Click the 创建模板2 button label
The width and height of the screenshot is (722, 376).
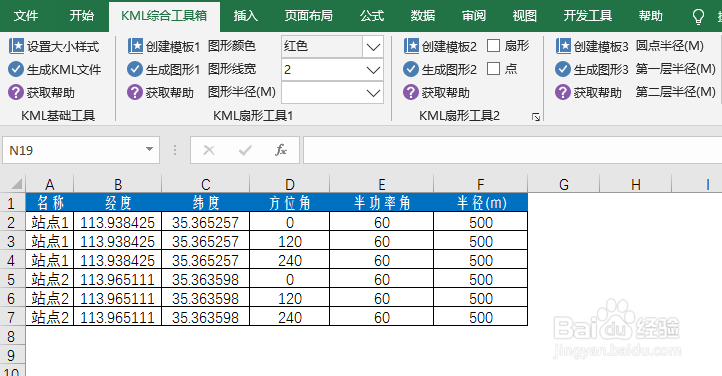click(x=449, y=46)
